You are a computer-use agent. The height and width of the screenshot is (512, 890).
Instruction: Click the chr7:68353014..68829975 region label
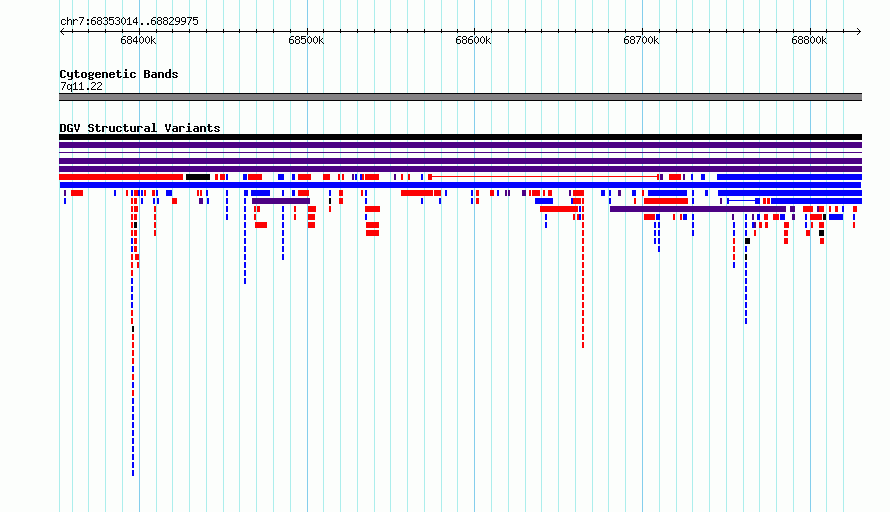[x=129, y=22]
